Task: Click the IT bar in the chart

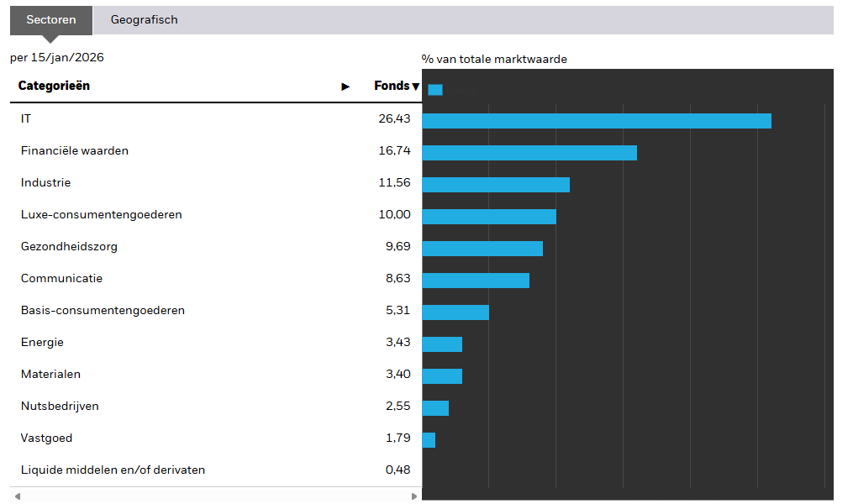Action: (596, 121)
